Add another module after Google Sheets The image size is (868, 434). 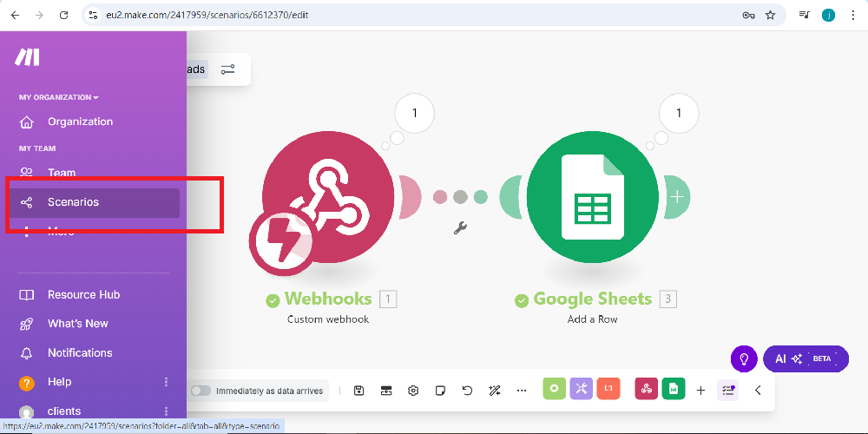(678, 196)
